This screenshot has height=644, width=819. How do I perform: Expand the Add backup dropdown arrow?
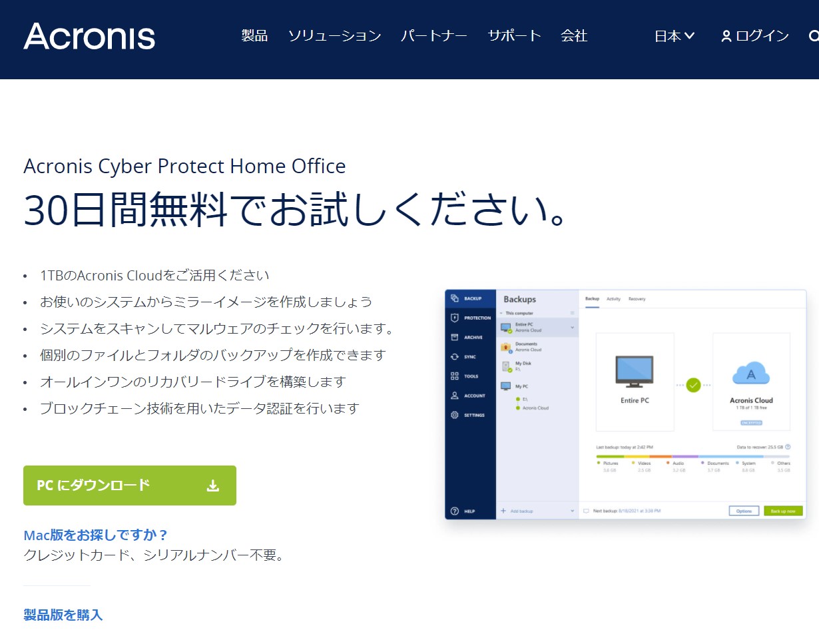click(x=573, y=511)
